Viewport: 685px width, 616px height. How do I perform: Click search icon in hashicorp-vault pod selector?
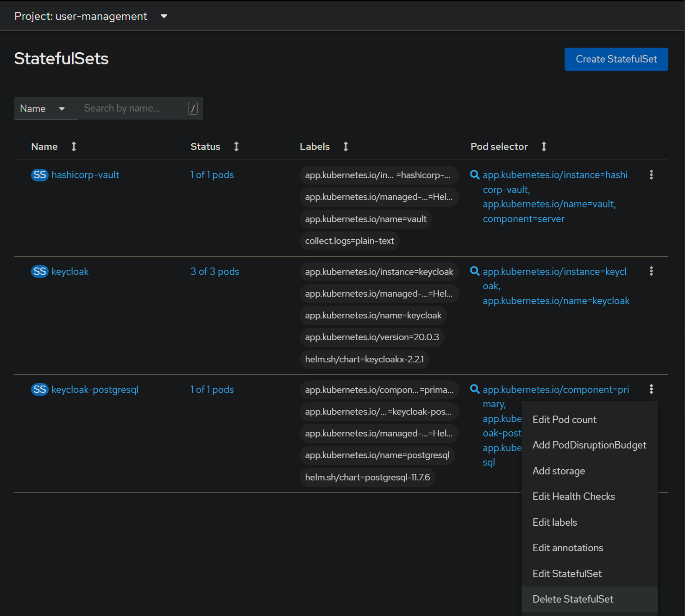(475, 174)
